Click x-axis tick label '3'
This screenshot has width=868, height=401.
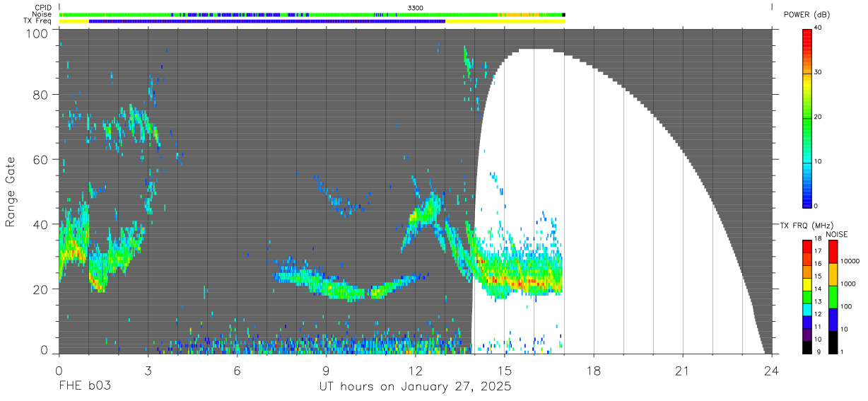(148, 370)
